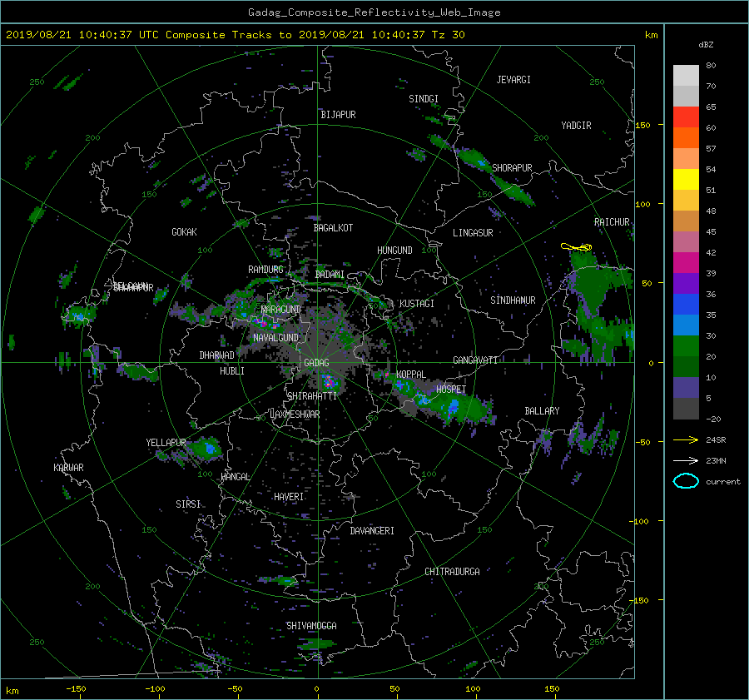Click the 0 tick on bottom axis

tap(316, 689)
